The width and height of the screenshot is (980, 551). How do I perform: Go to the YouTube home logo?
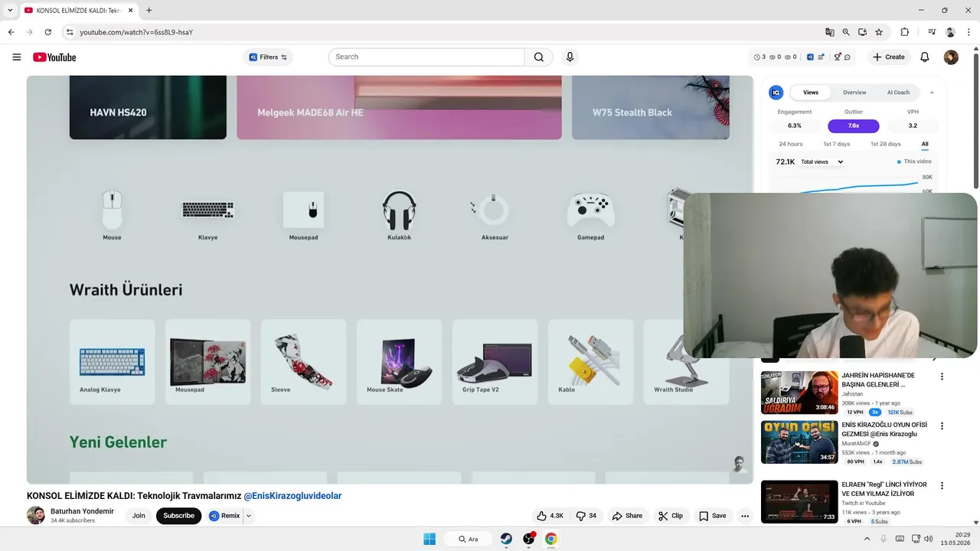tap(54, 57)
